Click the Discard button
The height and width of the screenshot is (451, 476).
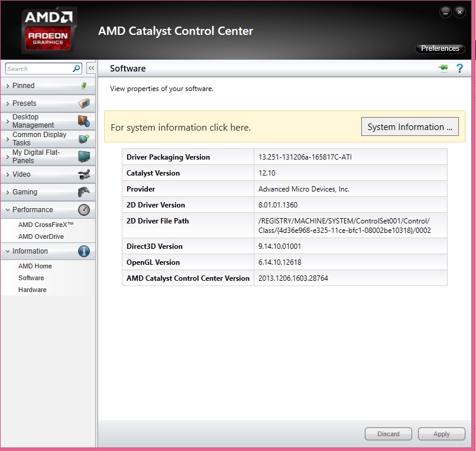click(x=388, y=434)
